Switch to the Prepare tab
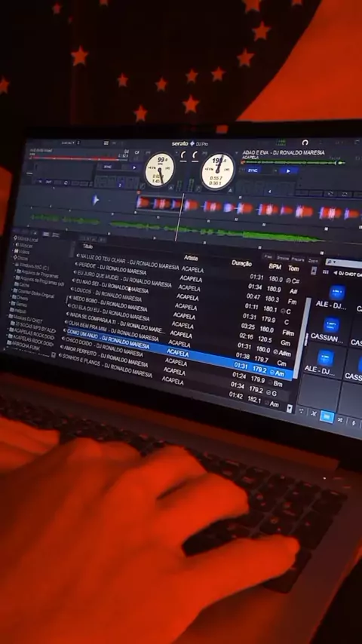 coord(298,259)
